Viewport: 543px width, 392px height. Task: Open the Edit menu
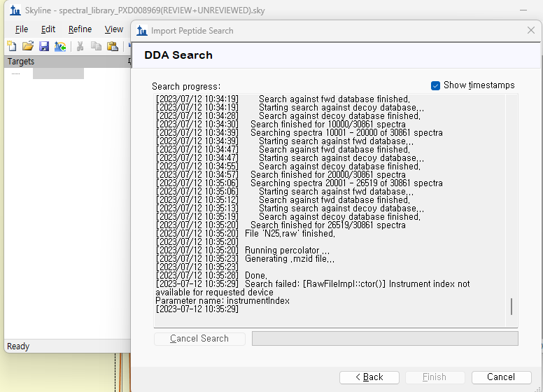(x=48, y=29)
